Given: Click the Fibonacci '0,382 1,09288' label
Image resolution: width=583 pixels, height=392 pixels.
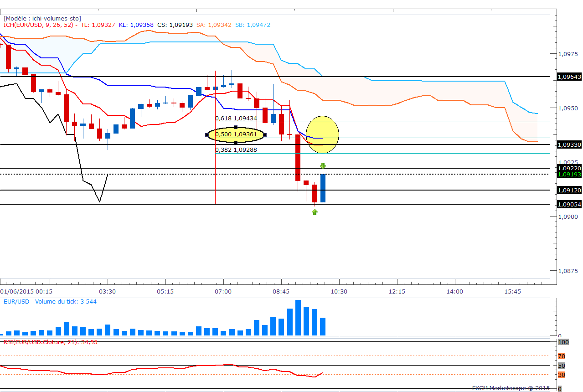Looking at the screenshot, I should [236, 150].
